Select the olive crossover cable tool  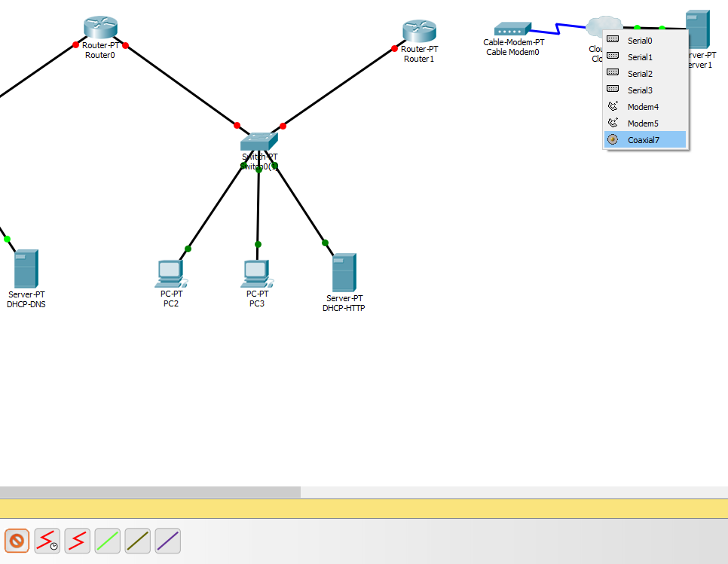[x=137, y=541]
